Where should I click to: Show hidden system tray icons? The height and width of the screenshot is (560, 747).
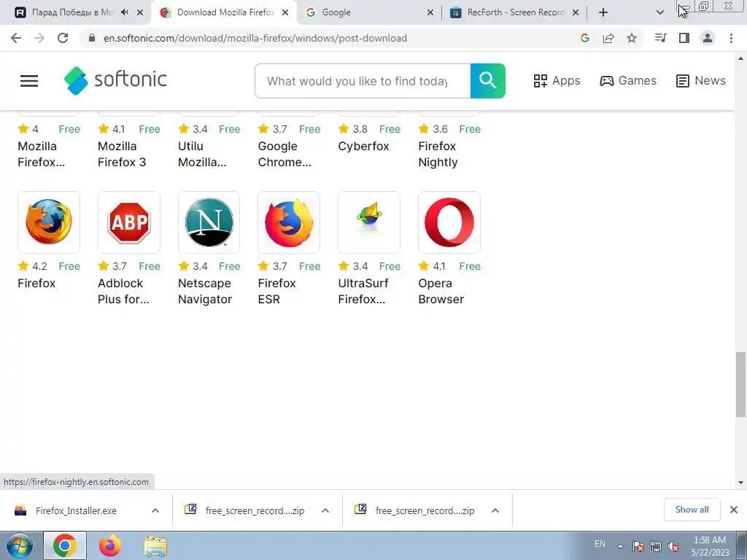click(620, 546)
